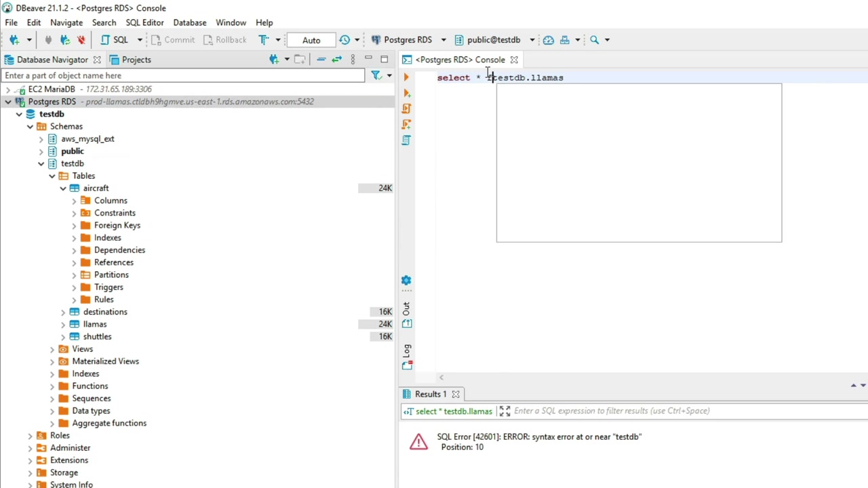The width and height of the screenshot is (868, 488).
Task: Toggle Link with Editor arrows icon
Action: (x=336, y=60)
